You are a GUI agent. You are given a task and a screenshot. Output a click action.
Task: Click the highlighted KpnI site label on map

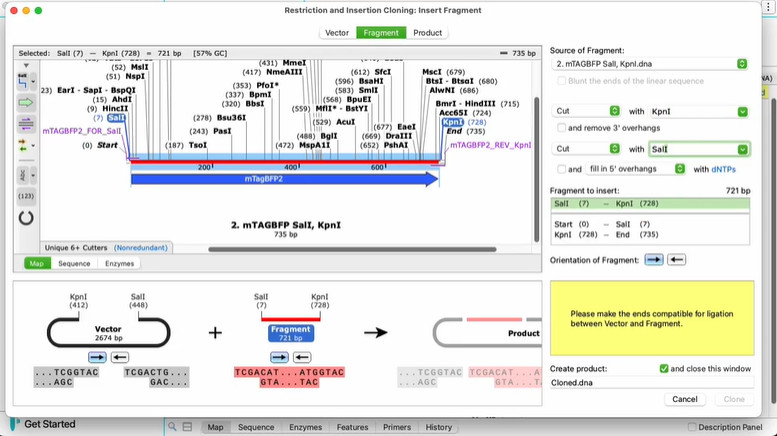pos(452,122)
